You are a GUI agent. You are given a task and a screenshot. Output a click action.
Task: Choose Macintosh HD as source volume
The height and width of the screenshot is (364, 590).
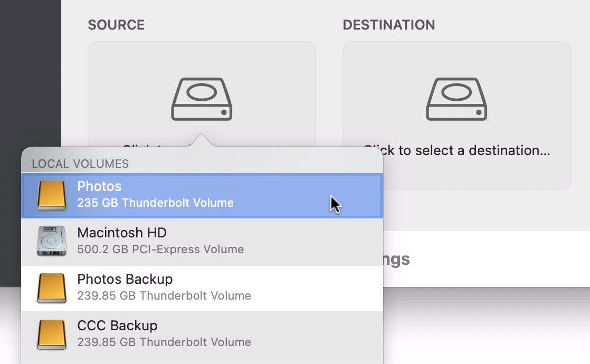click(x=202, y=242)
